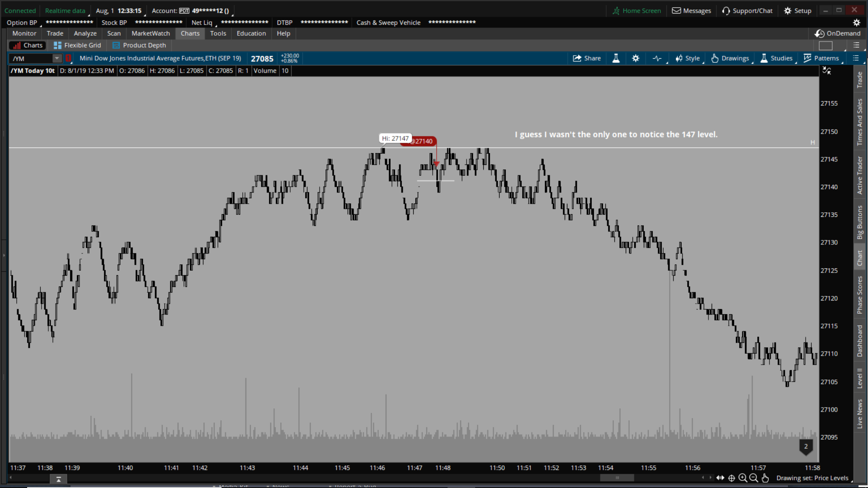Click the crosshair target icon at bottom

(x=731, y=478)
